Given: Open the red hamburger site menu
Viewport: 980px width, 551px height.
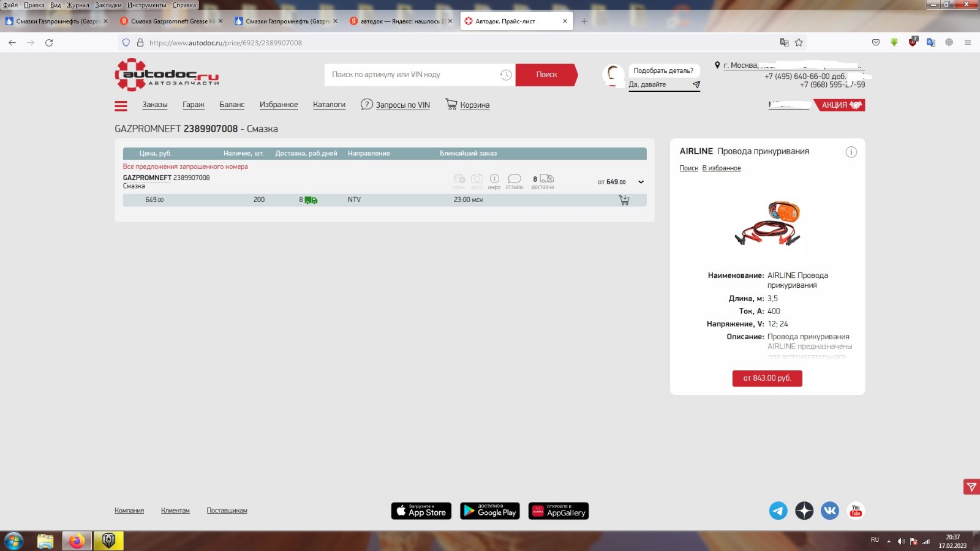Looking at the screenshot, I should 121,106.
